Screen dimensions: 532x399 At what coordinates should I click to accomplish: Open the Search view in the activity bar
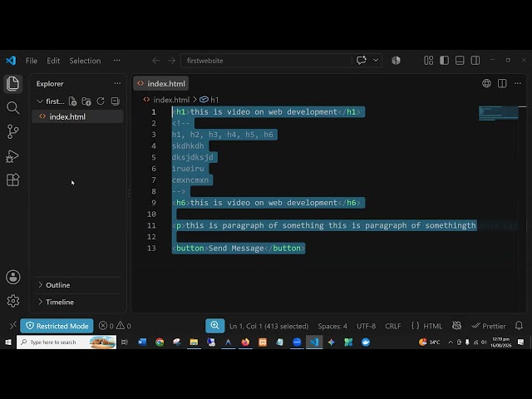tap(13, 108)
